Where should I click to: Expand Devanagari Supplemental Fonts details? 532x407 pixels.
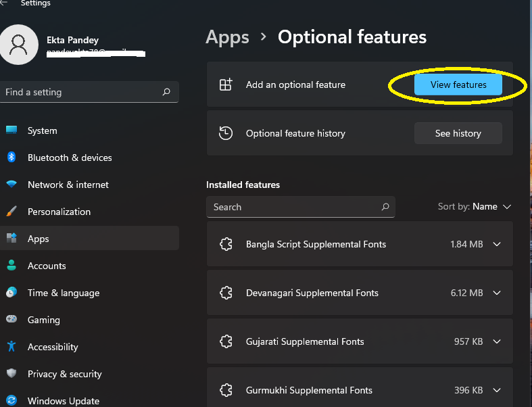(x=497, y=293)
